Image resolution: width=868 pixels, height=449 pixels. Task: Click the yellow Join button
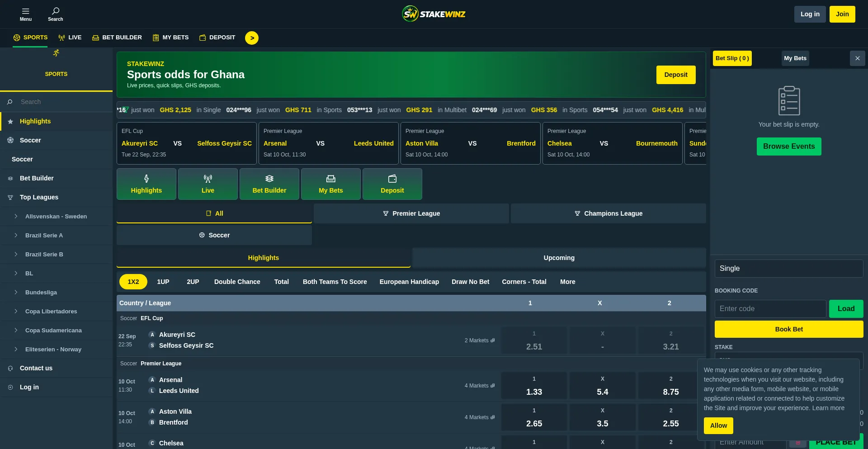[842, 14]
